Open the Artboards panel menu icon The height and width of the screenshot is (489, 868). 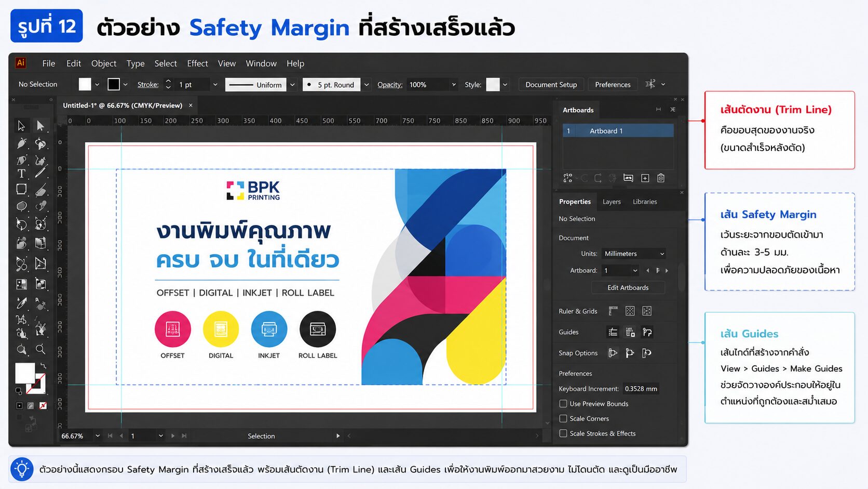(x=673, y=110)
